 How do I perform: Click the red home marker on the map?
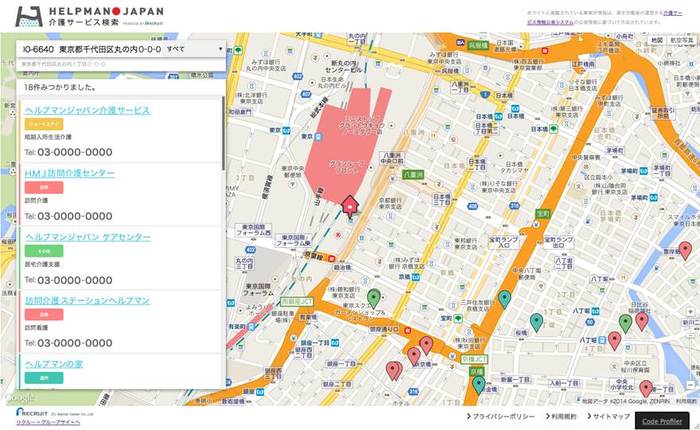(349, 205)
